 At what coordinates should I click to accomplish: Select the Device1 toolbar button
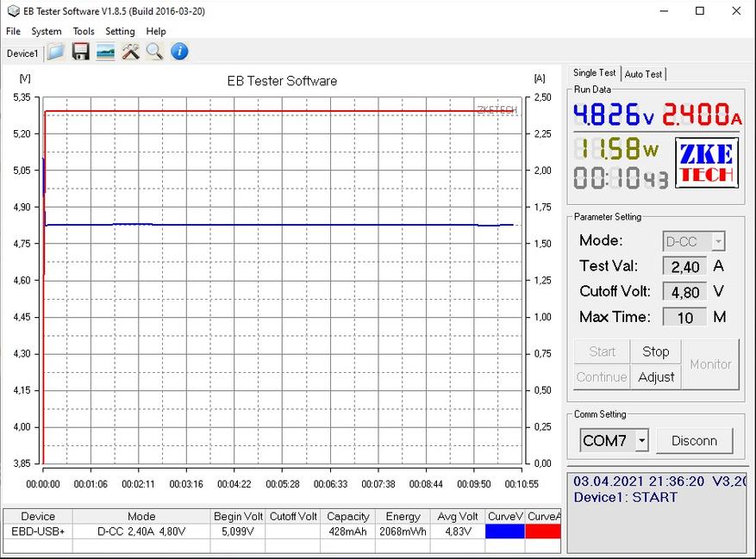pyautogui.click(x=22, y=53)
